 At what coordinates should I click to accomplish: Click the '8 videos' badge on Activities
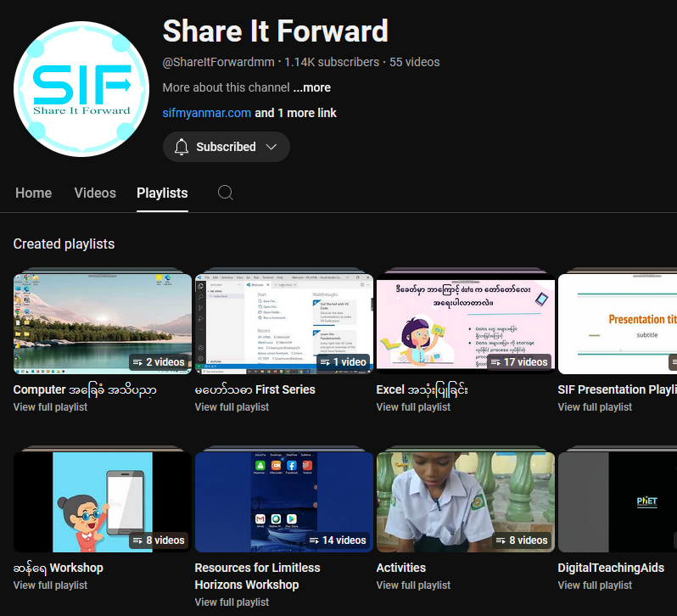click(x=522, y=540)
